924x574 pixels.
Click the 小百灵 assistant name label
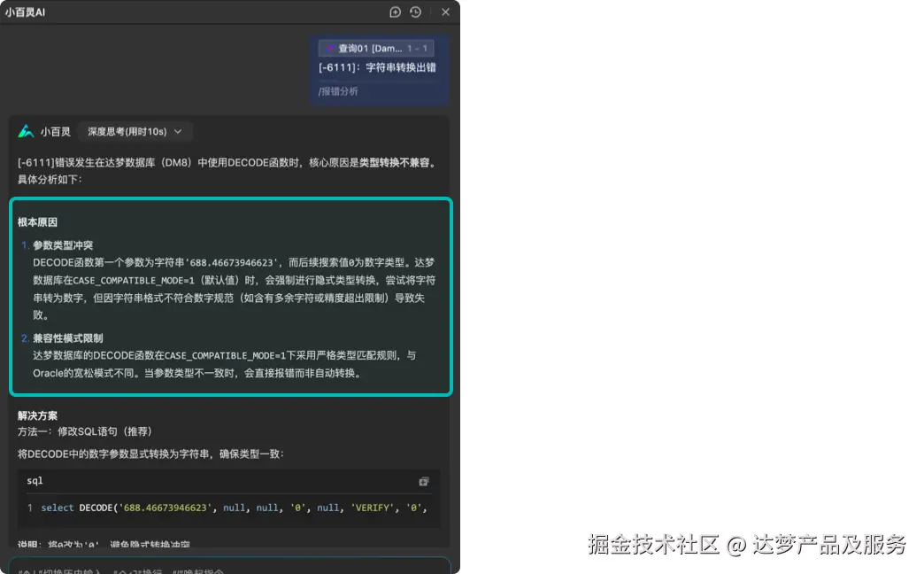pos(56,132)
